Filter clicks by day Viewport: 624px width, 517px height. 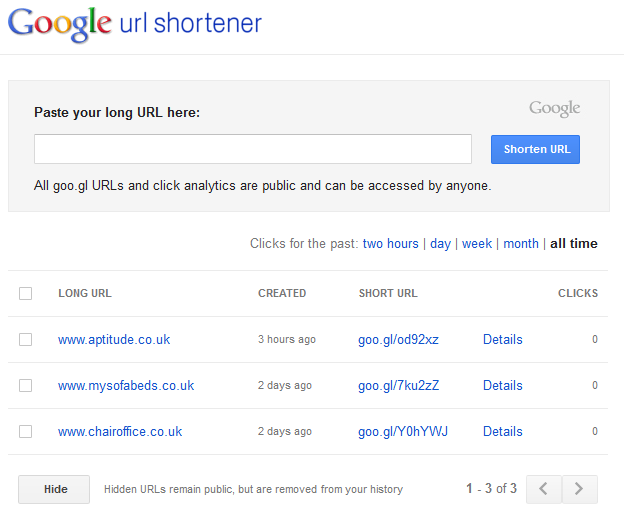tap(440, 244)
